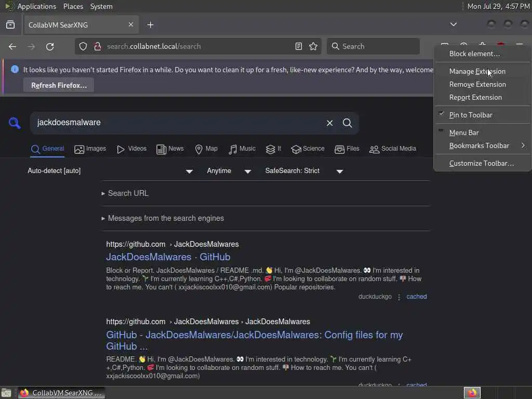532x399 pixels.
Task: Clear the search query with X icon
Action: pos(329,123)
